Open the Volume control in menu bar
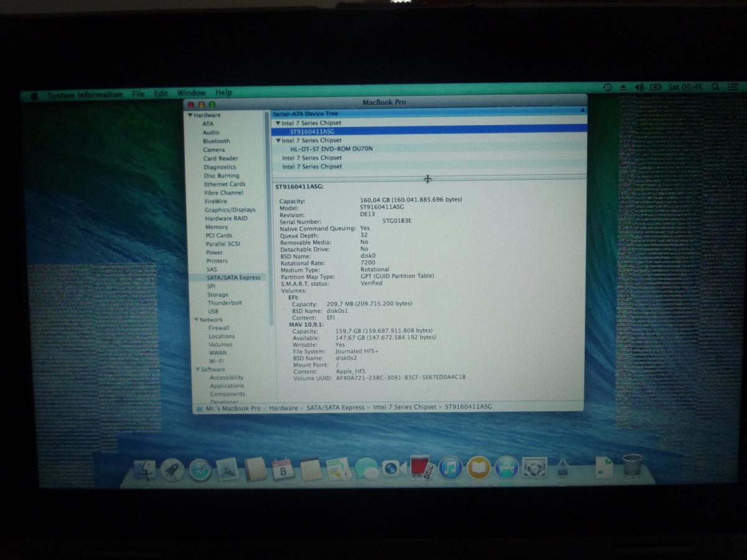 [x=639, y=87]
